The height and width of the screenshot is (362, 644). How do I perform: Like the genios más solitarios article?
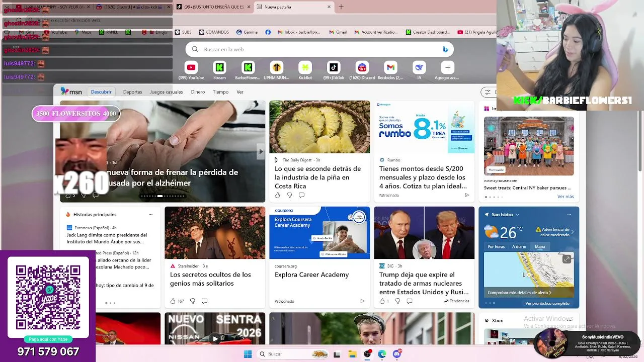click(173, 301)
